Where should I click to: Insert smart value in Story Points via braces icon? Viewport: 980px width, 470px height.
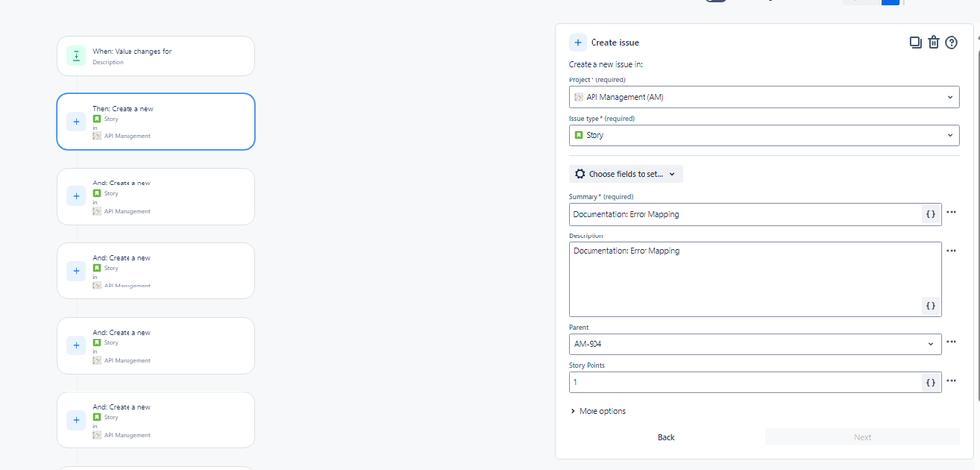(x=931, y=383)
